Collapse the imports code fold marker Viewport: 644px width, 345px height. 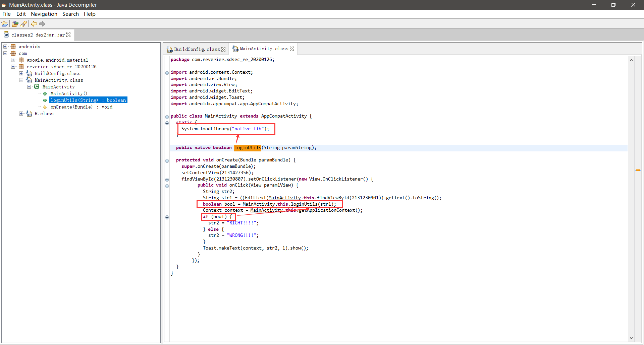(167, 73)
